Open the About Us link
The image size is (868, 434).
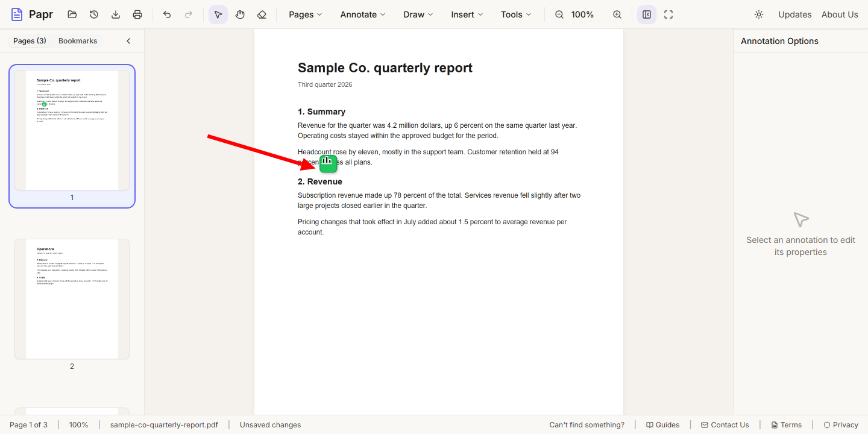click(x=840, y=14)
